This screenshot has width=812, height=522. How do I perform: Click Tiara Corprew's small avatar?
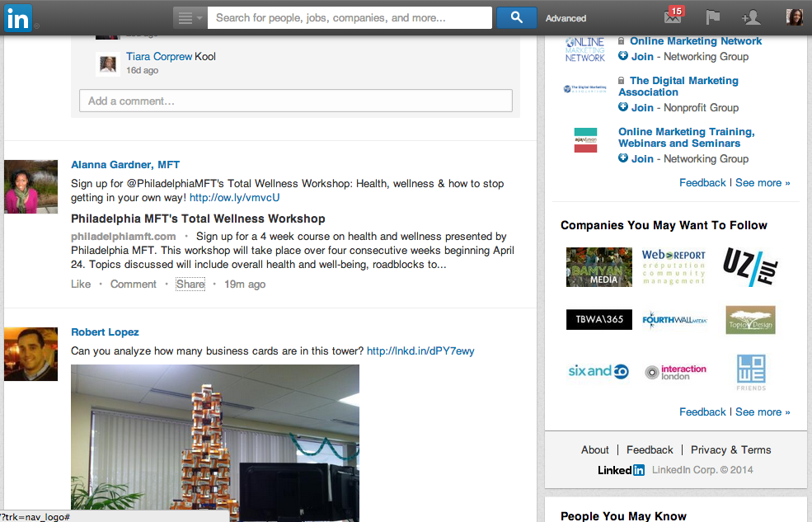[108, 64]
